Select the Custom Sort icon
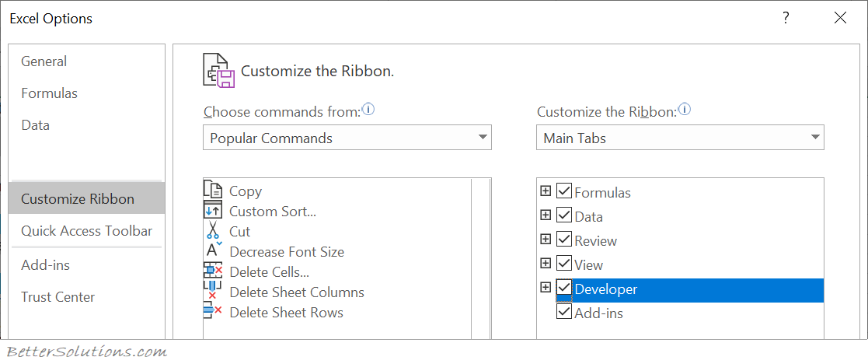 point(213,211)
